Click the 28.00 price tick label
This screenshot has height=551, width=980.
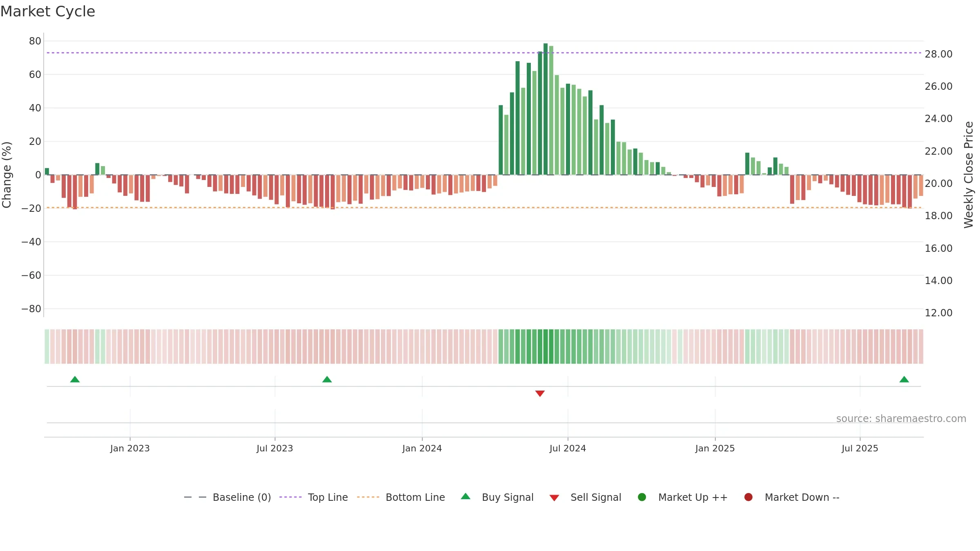point(938,54)
